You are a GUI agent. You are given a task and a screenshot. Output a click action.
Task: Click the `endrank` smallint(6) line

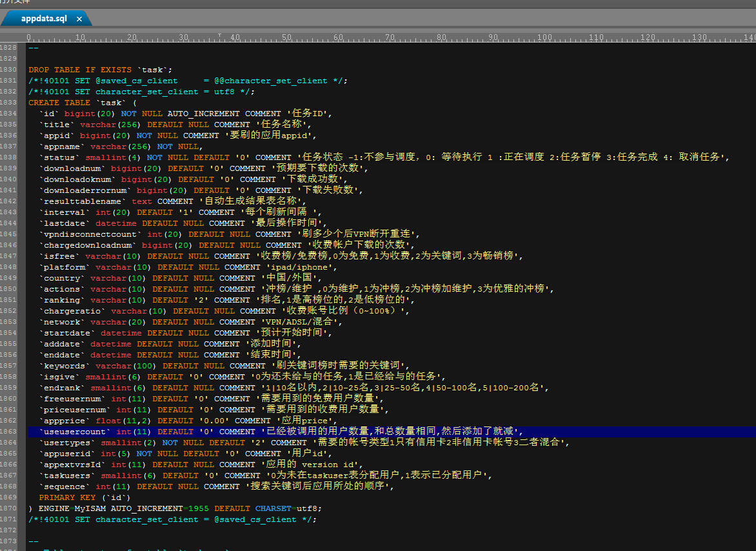(x=294, y=388)
